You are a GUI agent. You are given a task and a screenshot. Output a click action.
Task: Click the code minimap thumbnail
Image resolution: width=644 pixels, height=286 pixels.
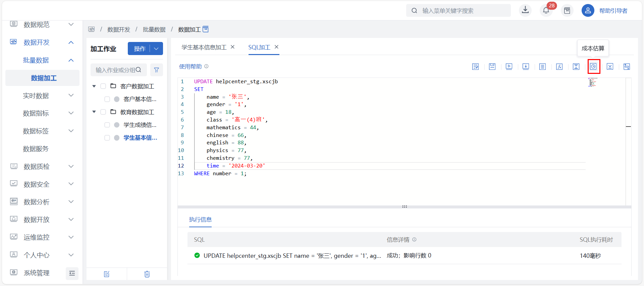(x=592, y=82)
